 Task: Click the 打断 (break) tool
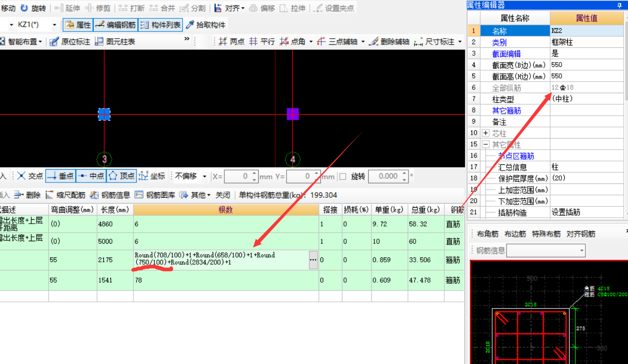(x=132, y=8)
